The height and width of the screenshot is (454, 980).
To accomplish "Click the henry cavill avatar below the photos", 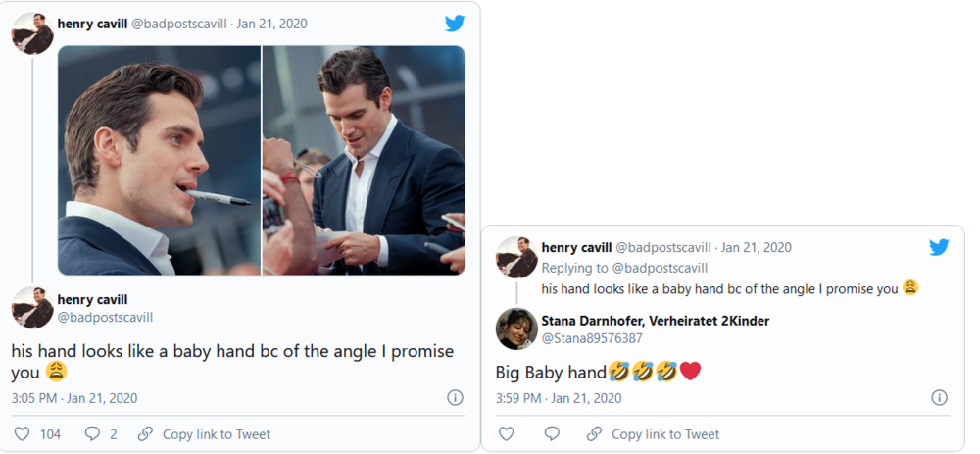I will [x=32, y=308].
